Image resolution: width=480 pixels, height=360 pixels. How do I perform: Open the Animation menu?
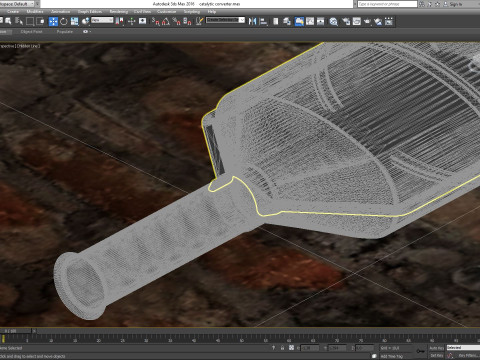coord(61,12)
